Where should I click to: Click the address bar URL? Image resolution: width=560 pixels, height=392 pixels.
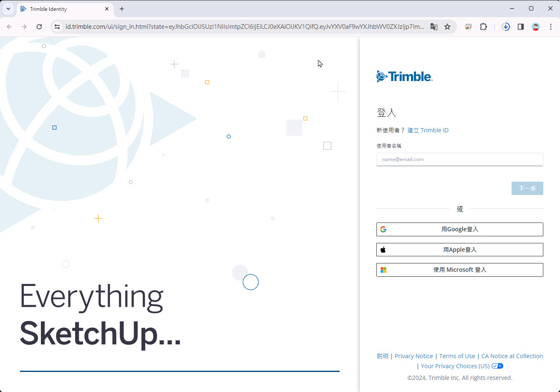click(245, 27)
